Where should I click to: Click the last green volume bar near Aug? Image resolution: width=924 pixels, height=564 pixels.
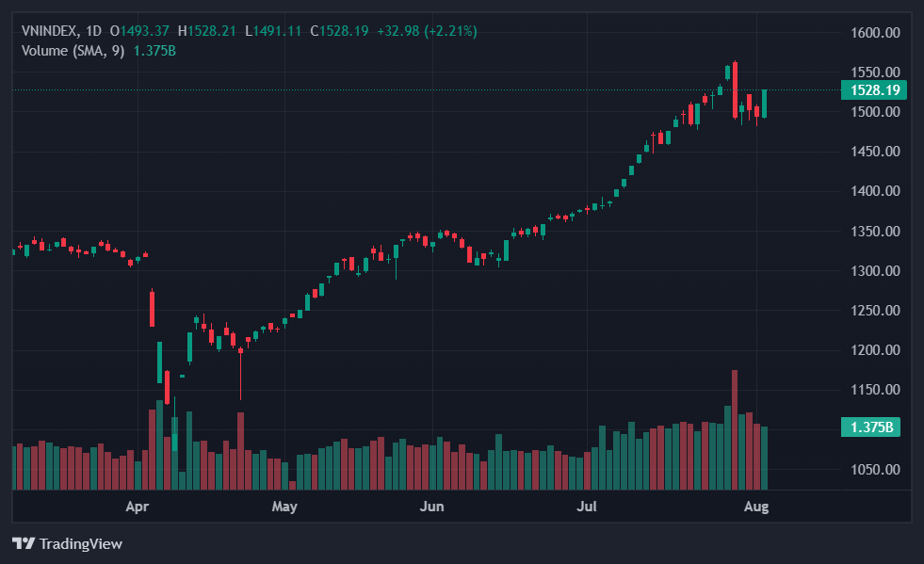pos(764,459)
